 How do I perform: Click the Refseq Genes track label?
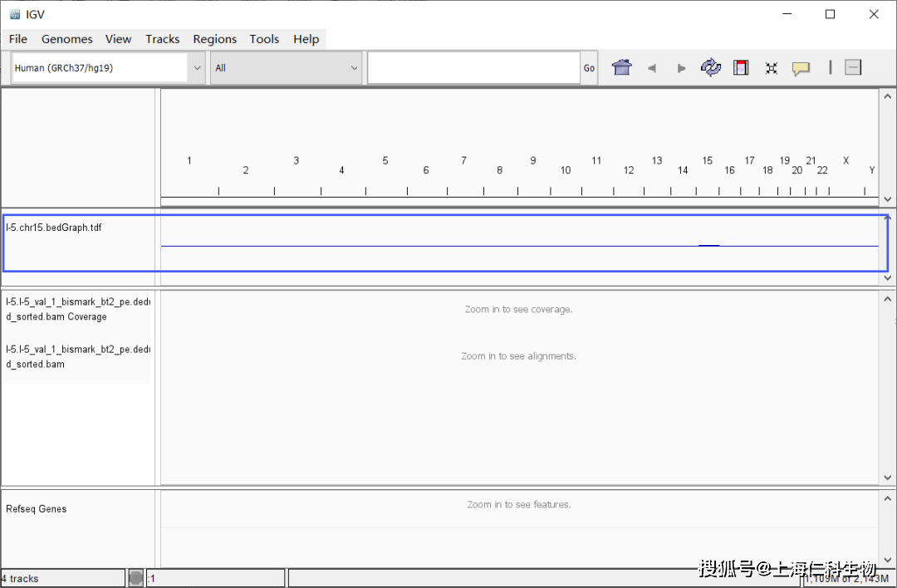[37, 509]
